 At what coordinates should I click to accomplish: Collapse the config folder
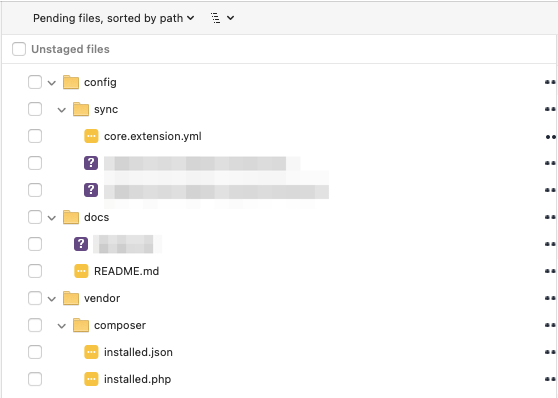tap(52, 83)
